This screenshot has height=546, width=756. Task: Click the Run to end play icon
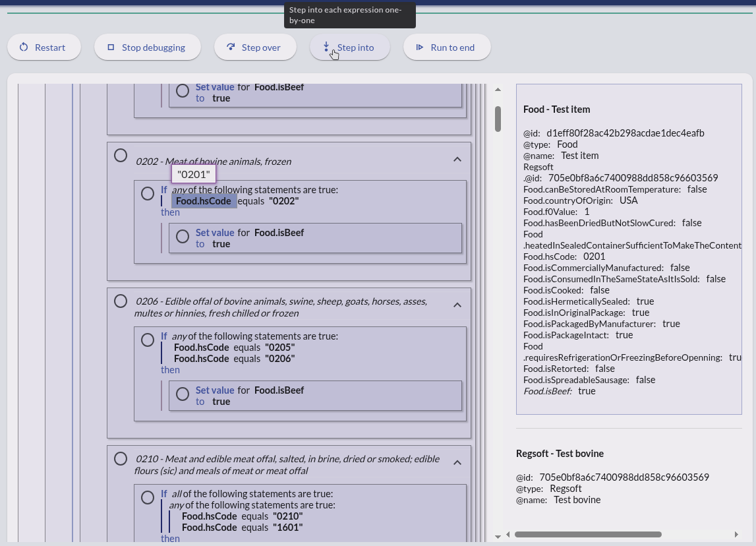pos(419,47)
